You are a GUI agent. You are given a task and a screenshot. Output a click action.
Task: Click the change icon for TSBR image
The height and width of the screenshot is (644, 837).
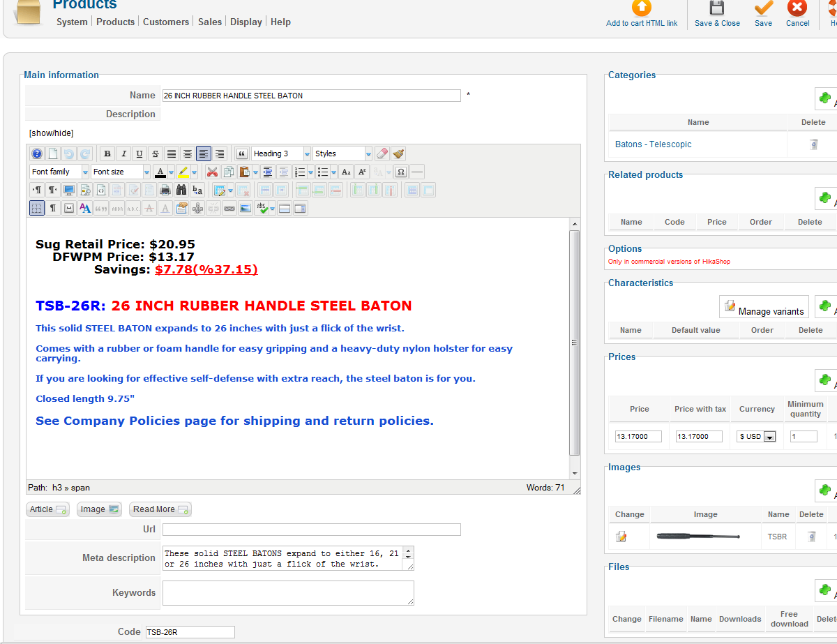click(621, 537)
